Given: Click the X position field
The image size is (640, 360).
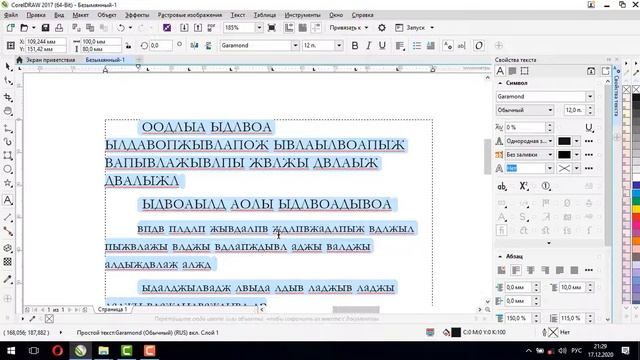Looking at the screenshot, I should click(x=45, y=42).
